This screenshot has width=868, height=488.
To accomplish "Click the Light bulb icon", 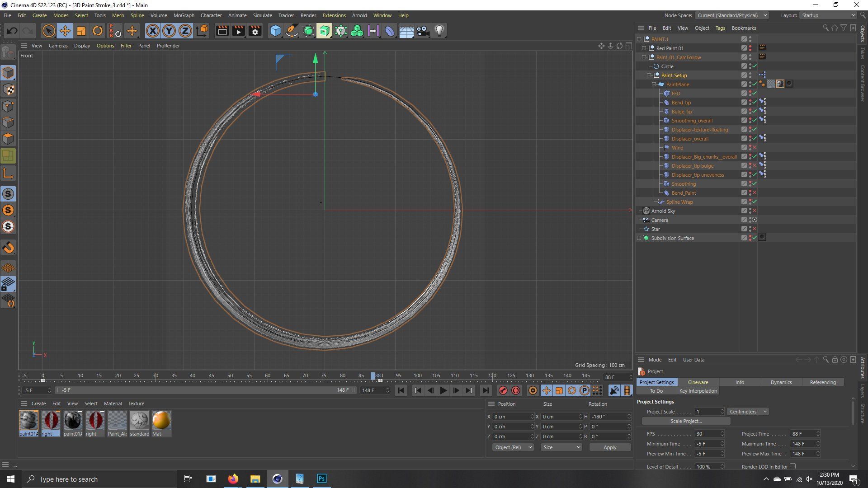I will (x=439, y=31).
